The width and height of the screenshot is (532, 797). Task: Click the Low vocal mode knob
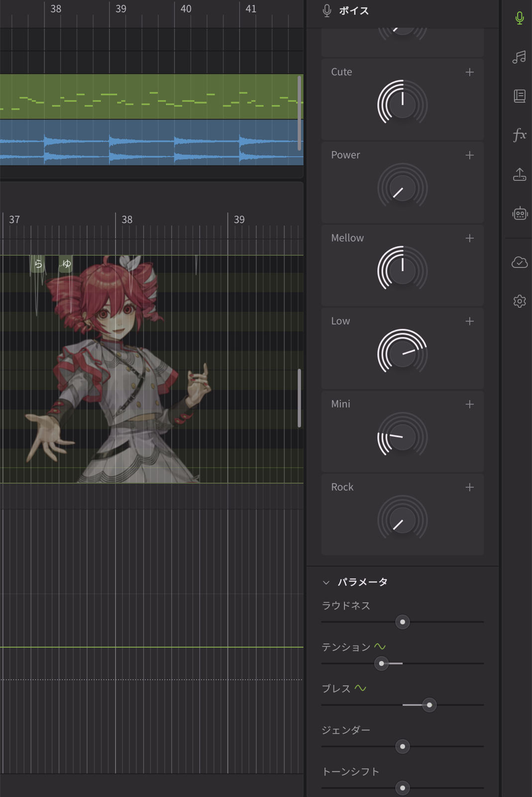tap(402, 354)
